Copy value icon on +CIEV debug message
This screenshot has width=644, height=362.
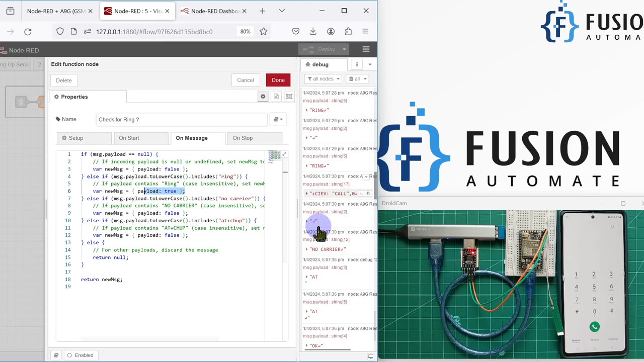tap(368, 194)
